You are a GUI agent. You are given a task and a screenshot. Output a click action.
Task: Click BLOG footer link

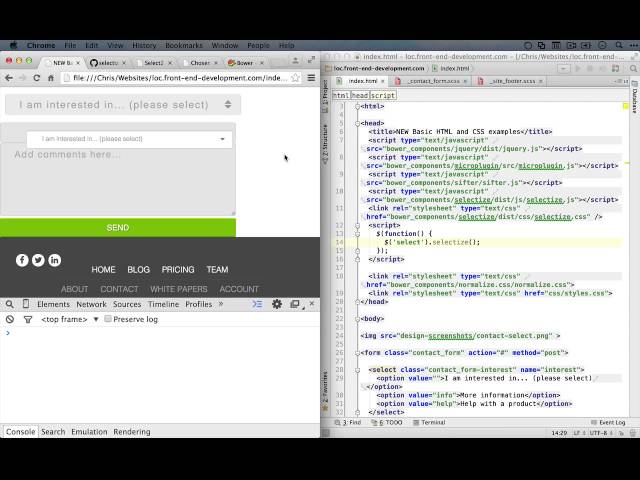click(139, 270)
